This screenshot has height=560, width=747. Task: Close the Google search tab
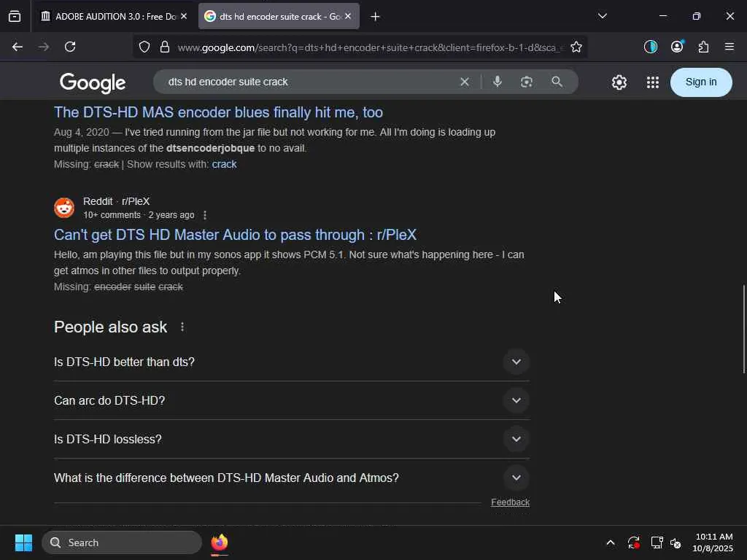click(x=348, y=16)
